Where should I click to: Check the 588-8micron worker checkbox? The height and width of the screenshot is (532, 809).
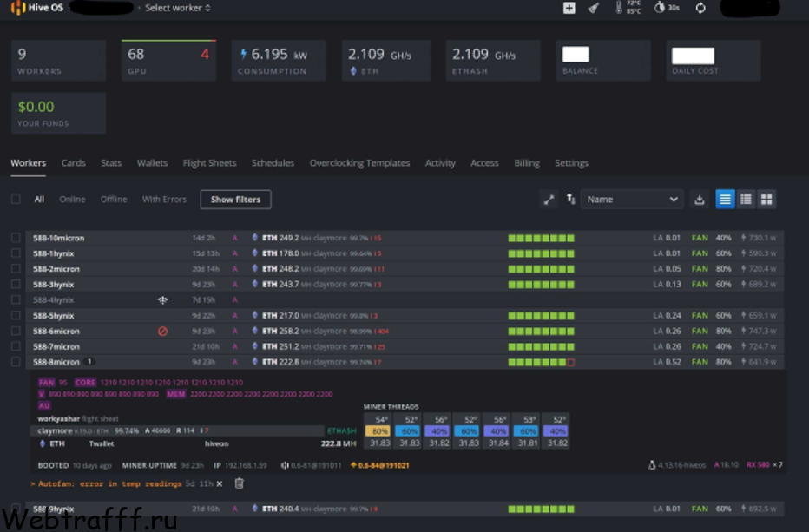pyautogui.click(x=16, y=361)
